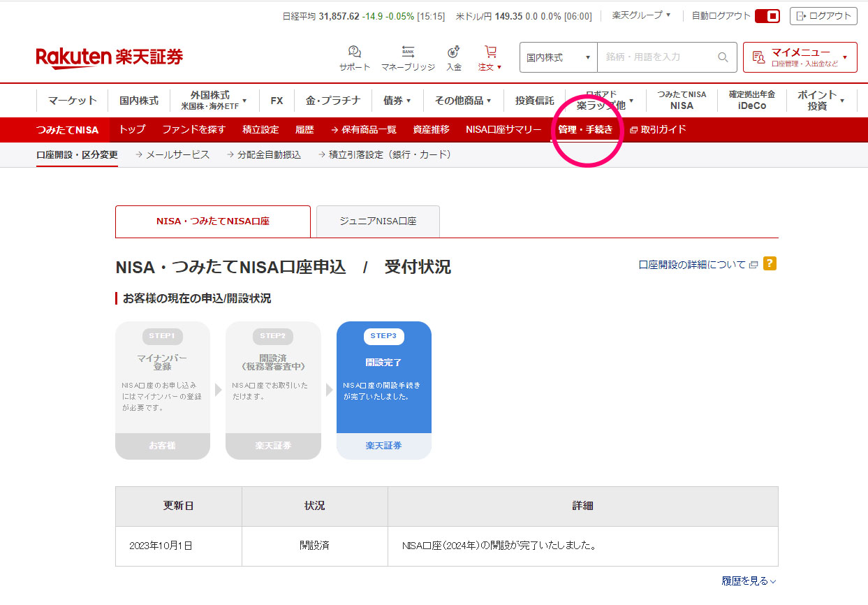Click the 銘柄・用語を入力 search field
Viewport: 868px width, 605px height.
[656, 57]
